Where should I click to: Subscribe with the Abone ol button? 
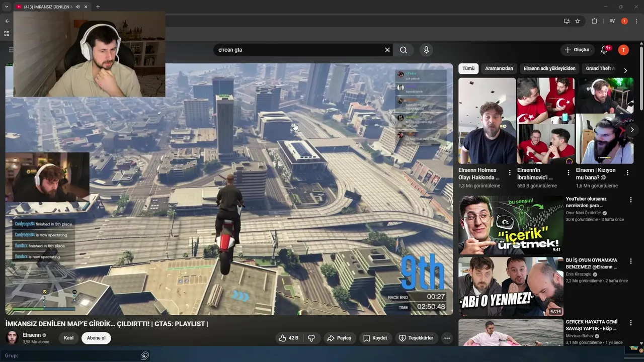(x=96, y=338)
